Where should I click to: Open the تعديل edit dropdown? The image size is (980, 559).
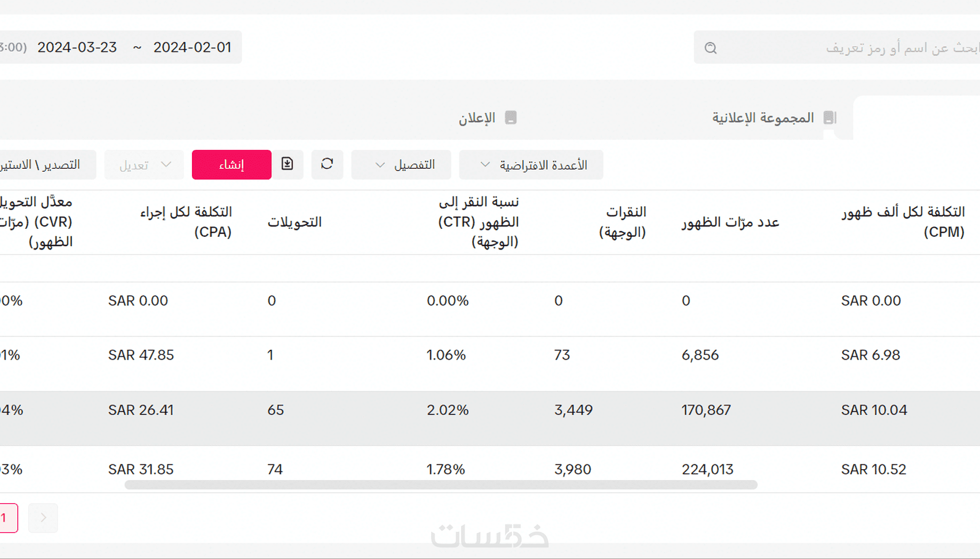tap(144, 165)
